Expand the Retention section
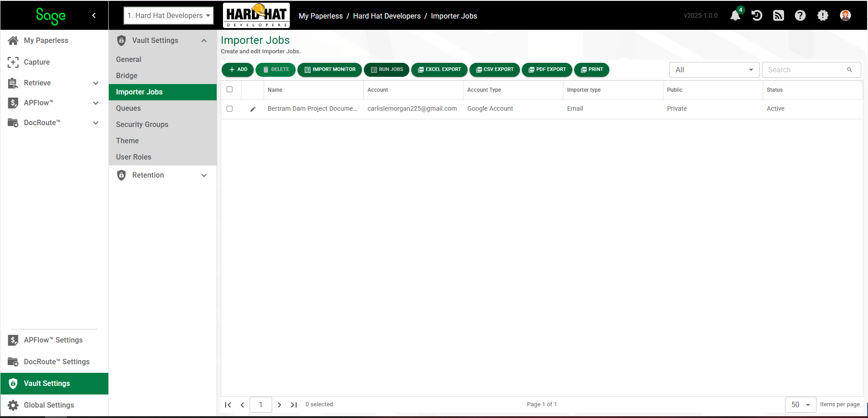This screenshot has width=868, height=418. [162, 175]
